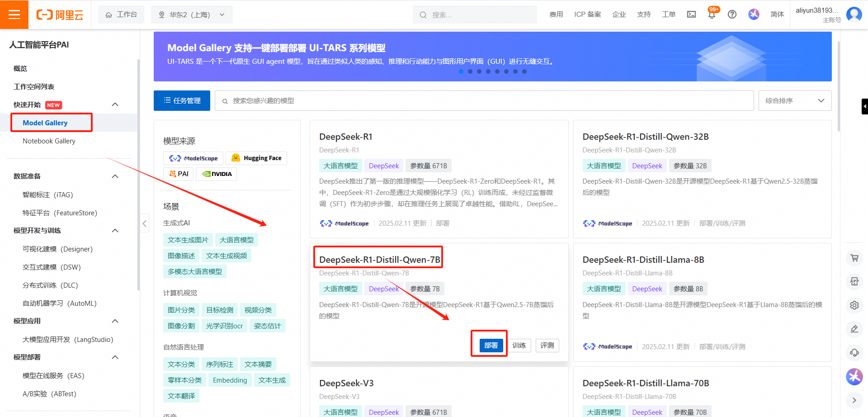Click the translate document icon on right rail

(x=854, y=281)
